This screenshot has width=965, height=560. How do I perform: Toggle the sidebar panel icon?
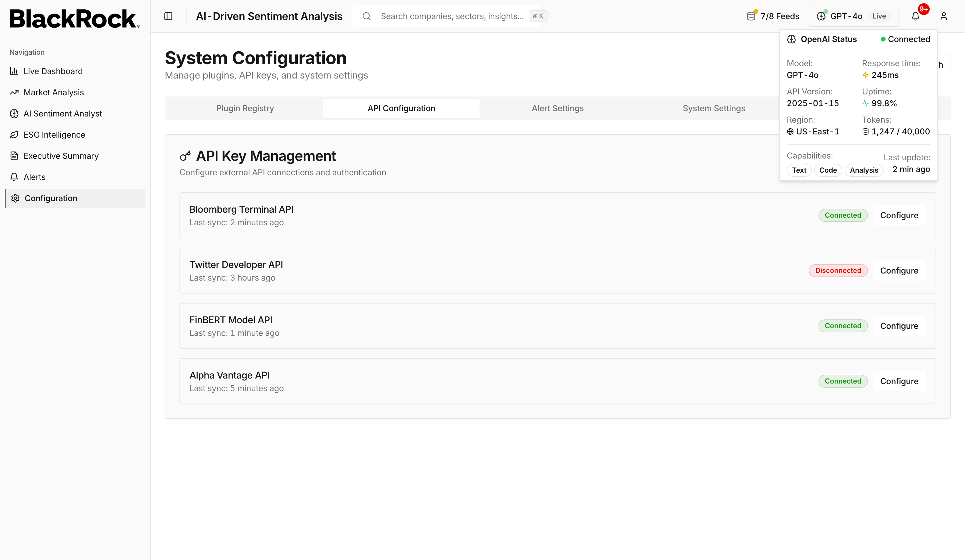pyautogui.click(x=168, y=16)
